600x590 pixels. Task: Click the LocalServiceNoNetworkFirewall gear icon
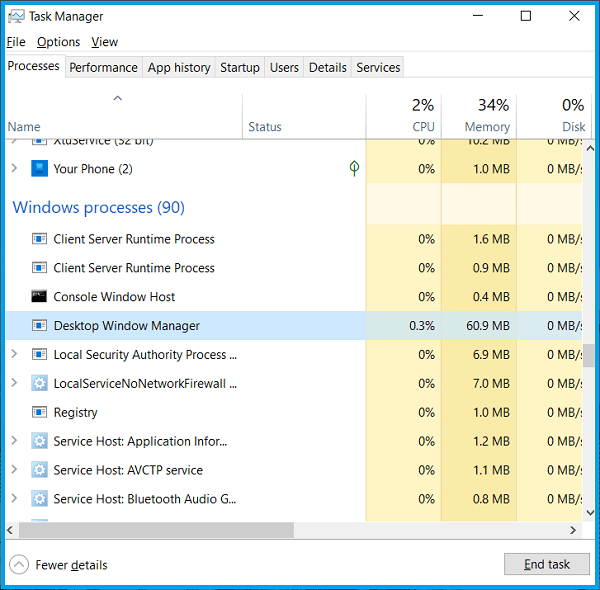coord(39,383)
